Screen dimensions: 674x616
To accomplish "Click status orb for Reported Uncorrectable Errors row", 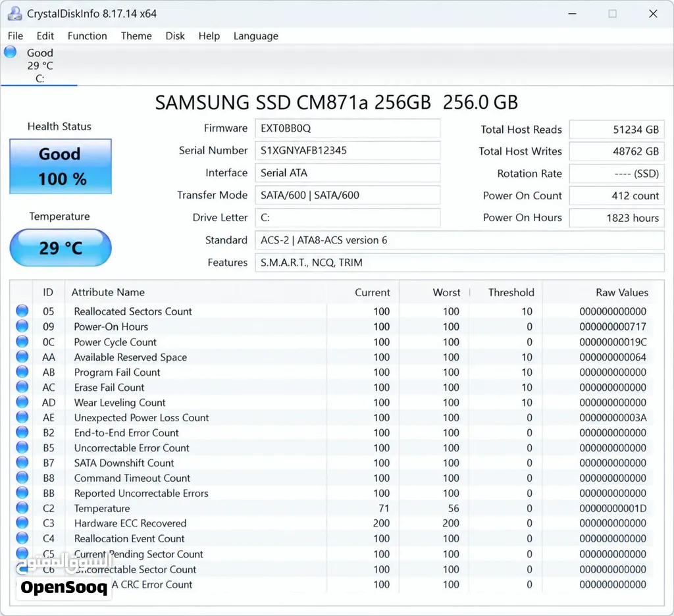I will coord(22,493).
